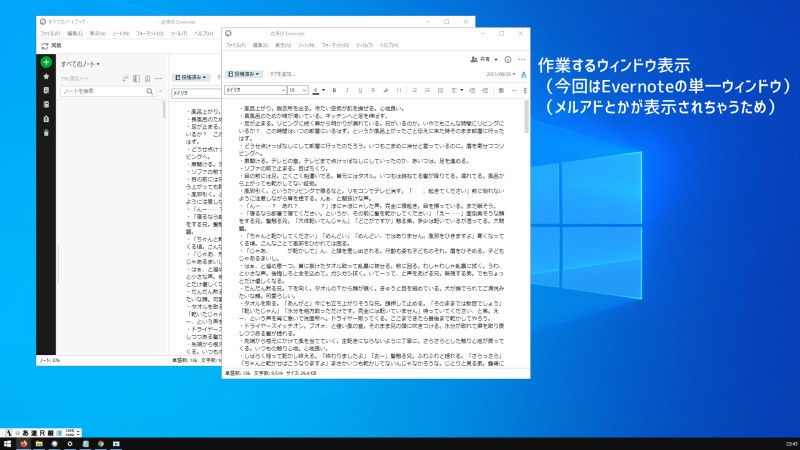Click Chrome icon in taskbar

101,444
